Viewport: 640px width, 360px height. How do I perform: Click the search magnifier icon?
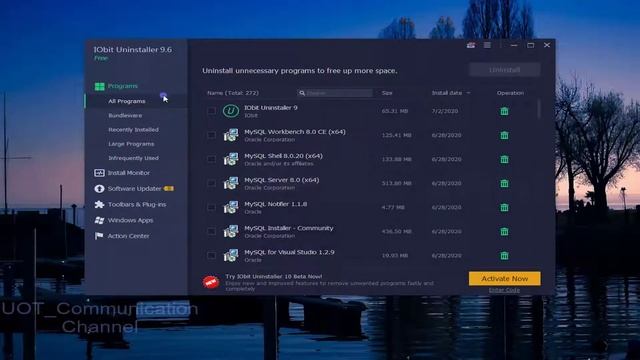[x=302, y=93]
